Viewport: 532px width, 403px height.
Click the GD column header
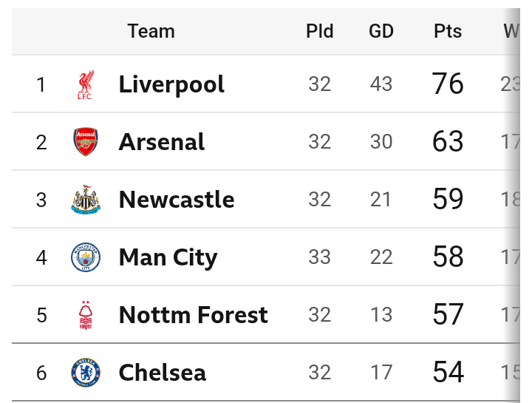pyautogui.click(x=381, y=31)
